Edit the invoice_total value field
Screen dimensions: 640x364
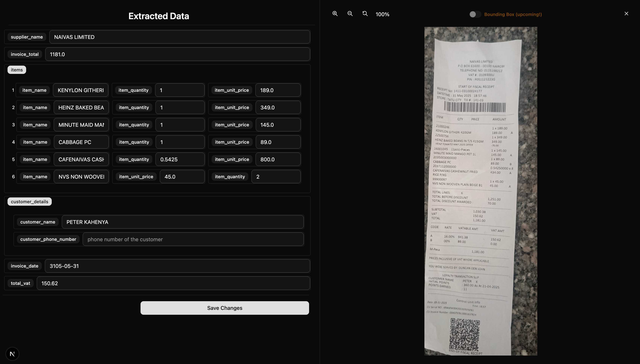178,54
